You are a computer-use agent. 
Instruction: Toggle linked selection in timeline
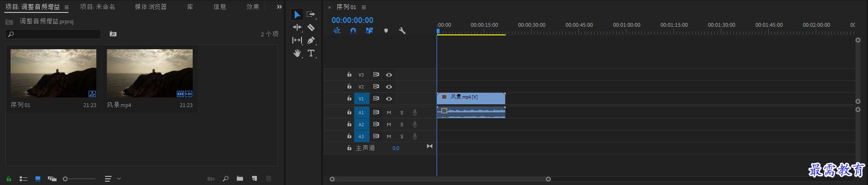[369, 31]
